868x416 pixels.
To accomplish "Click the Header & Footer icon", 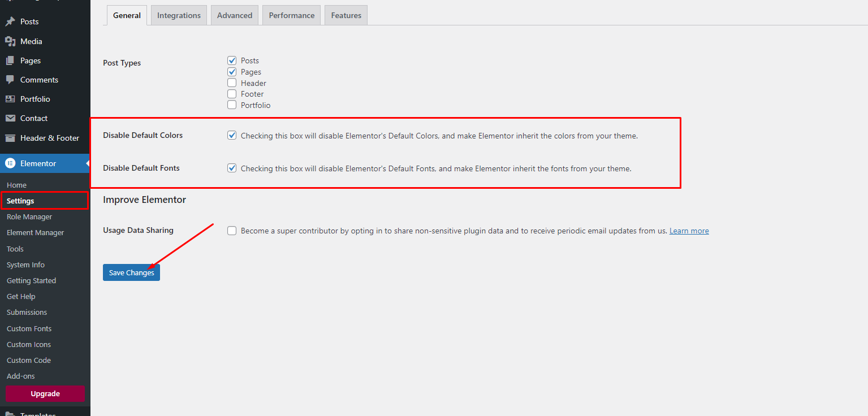I will [x=10, y=138].
